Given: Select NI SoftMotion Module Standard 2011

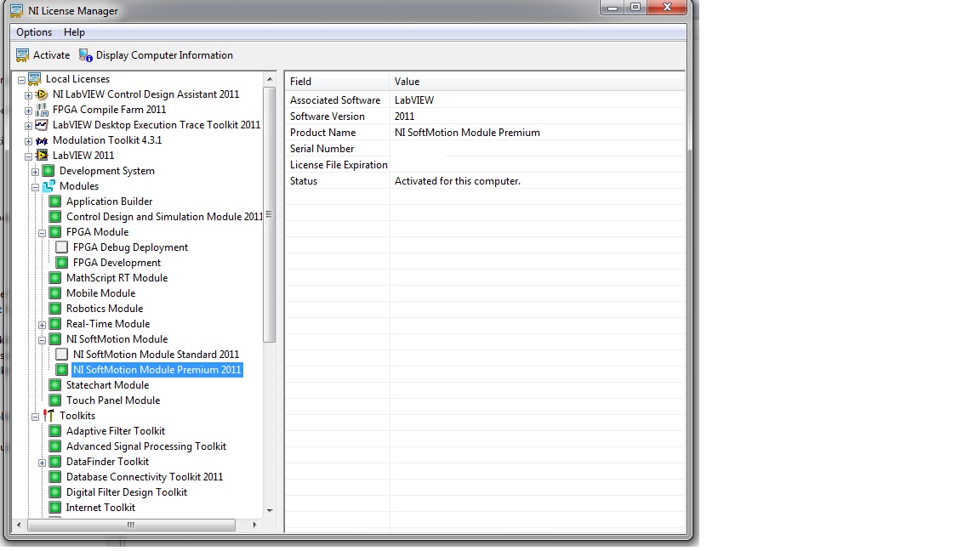Looking at the screenshot, I should 157,355.
